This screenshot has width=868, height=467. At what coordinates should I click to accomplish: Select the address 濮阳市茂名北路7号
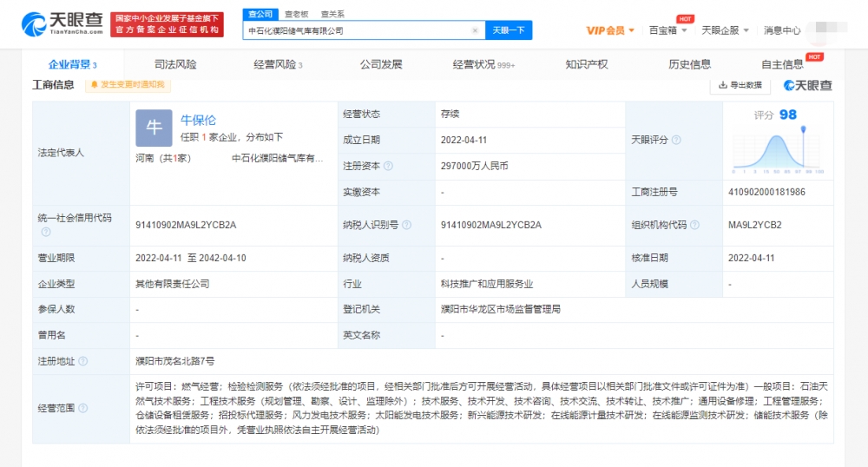[x=175, y=361]
